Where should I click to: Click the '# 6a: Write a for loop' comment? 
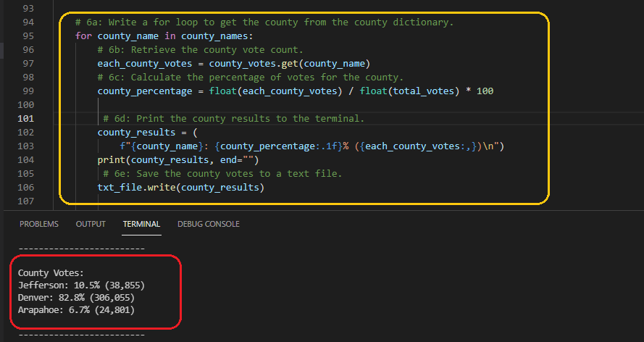pos(264,22)
